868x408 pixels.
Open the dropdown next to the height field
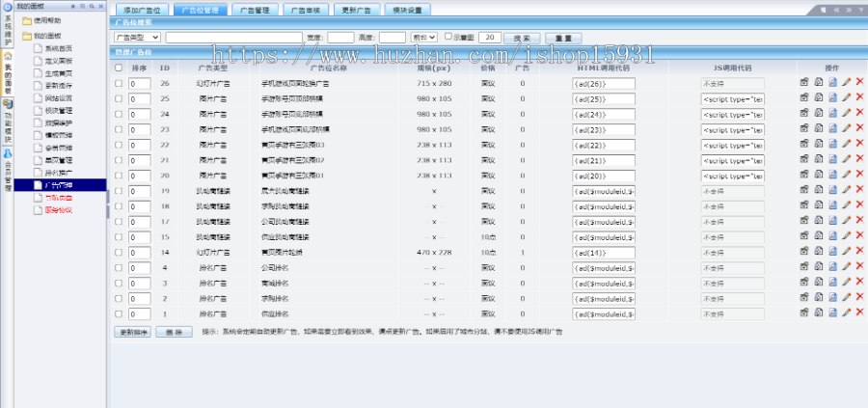pos(424,38)
